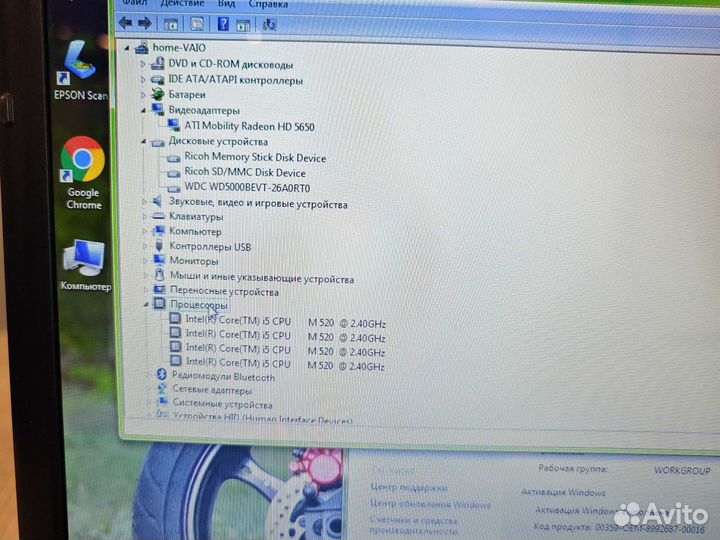Viewport: 720px width, 540px height.
Task: Select the Системные устройства tree item
Action: coord(222,405)
